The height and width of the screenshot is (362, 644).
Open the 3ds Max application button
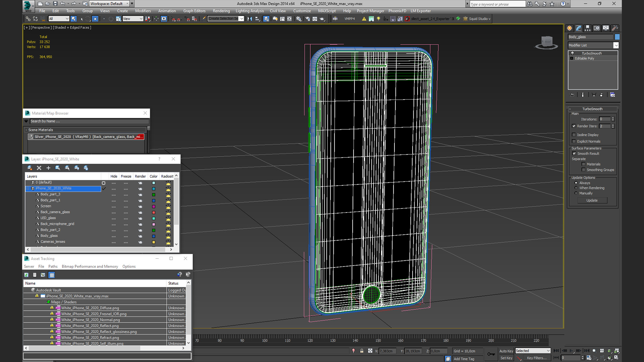(x=28, y=6)
